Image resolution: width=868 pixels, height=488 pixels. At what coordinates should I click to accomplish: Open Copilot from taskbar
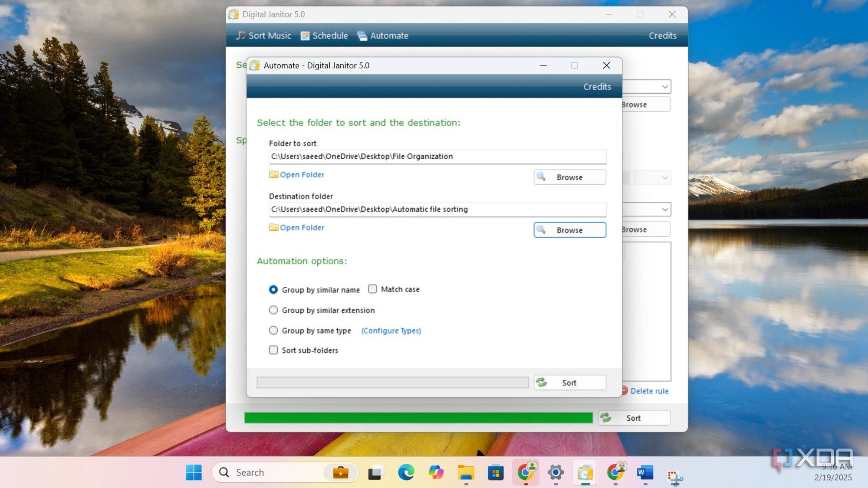(436, 472)
